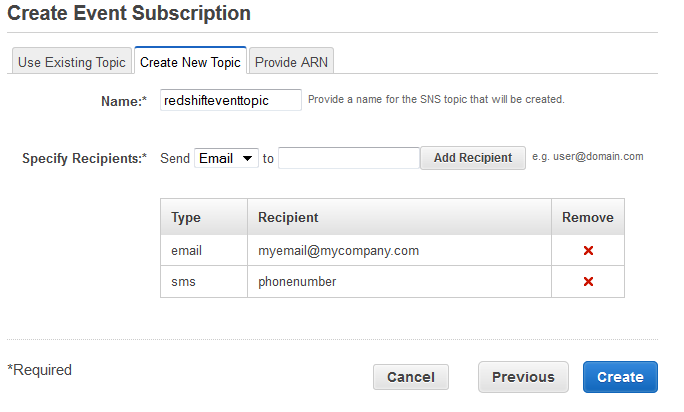Viewport: 684px width, 412px height.
Task: Go back with the Previous button
Action: point(523,377)
